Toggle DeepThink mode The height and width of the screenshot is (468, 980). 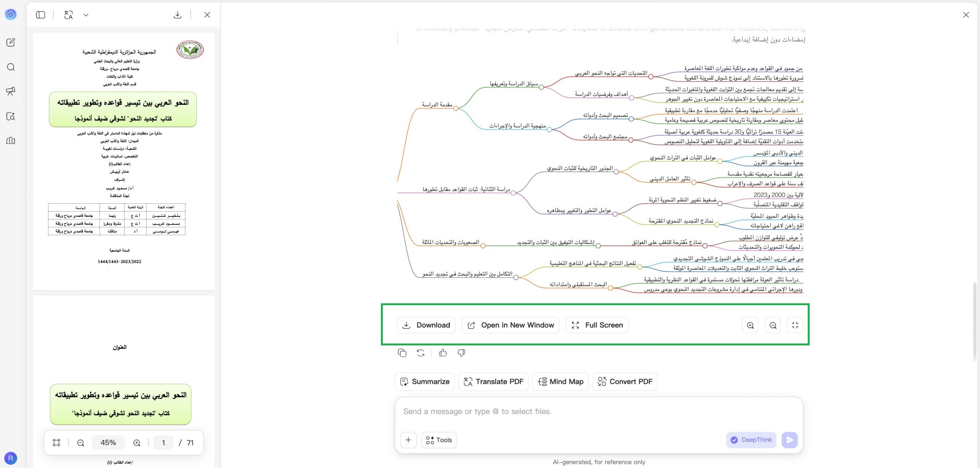click(751, 440)
